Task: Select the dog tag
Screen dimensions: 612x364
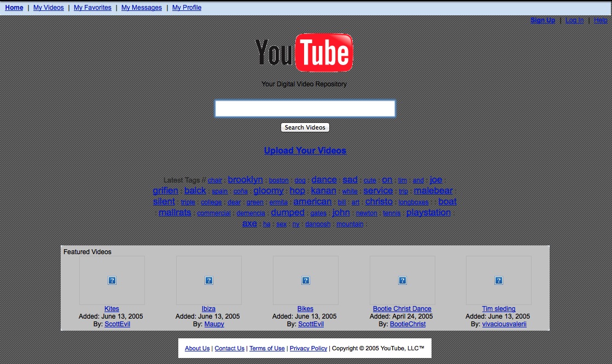Action: [300, 180]
